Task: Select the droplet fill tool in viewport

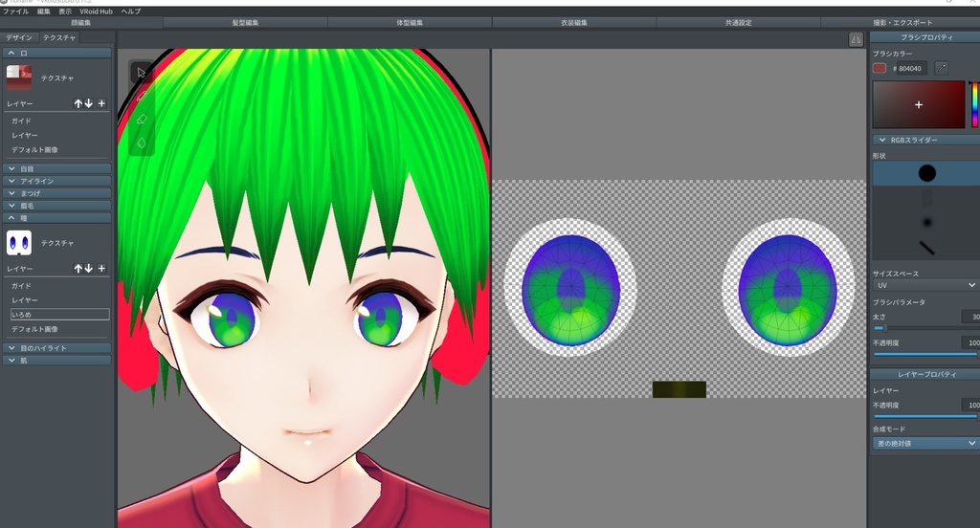Action: [142, 143]
